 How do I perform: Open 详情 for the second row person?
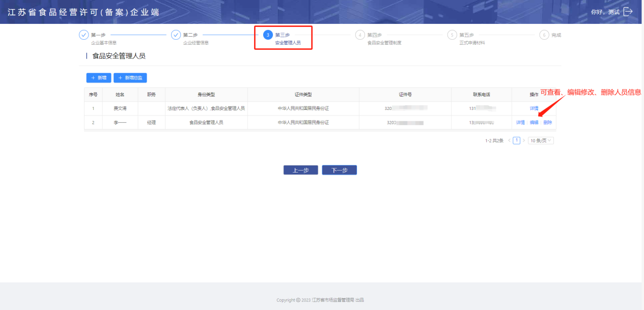click(520, 123)
